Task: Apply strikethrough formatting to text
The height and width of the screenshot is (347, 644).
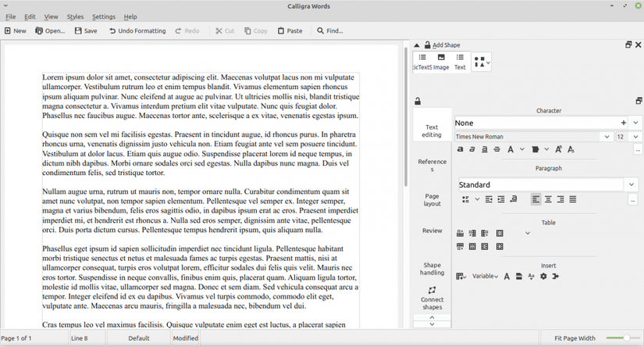Action: pos(497,149)
